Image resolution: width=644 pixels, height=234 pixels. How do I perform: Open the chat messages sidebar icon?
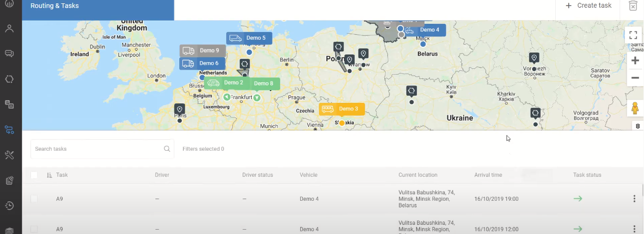[9, 54]
